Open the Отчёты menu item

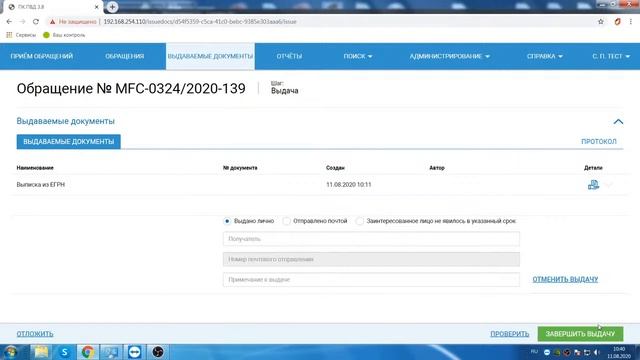click(x=289, y=56)
